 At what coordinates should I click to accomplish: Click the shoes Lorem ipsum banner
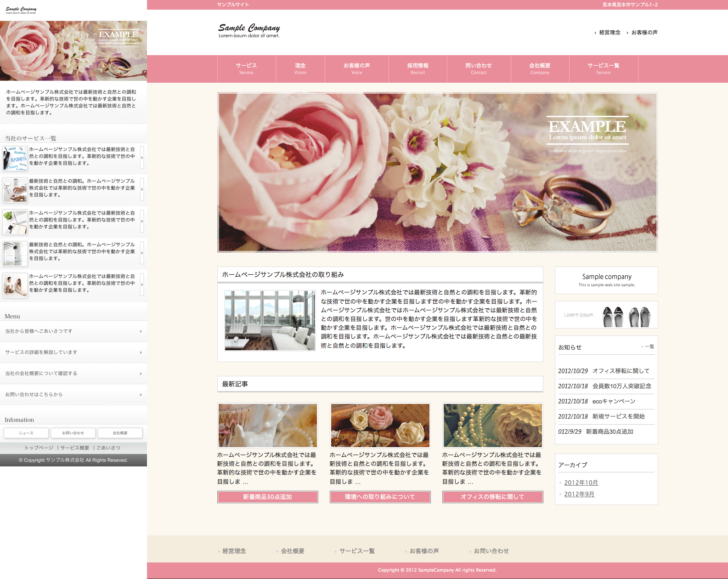(606, 315)
